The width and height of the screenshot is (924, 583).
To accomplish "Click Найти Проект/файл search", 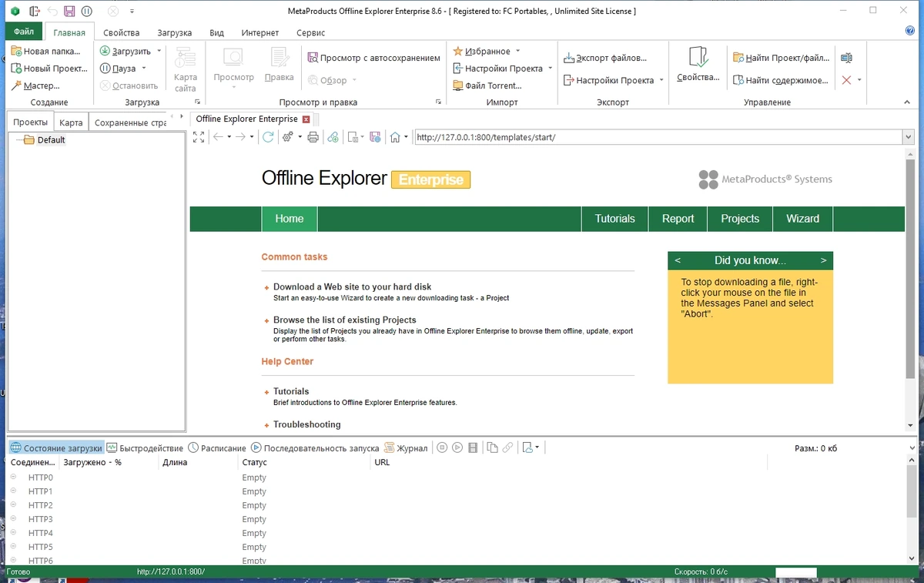I will [782, 58].
